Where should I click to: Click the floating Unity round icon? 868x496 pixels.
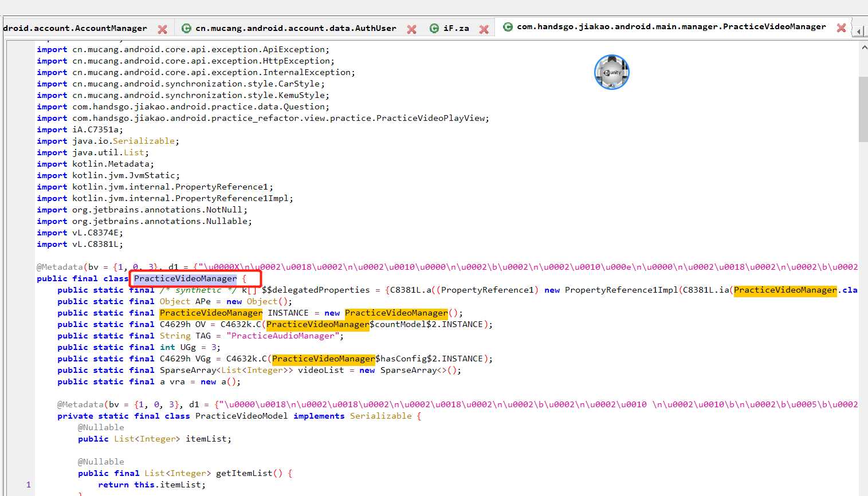(612, 72)
